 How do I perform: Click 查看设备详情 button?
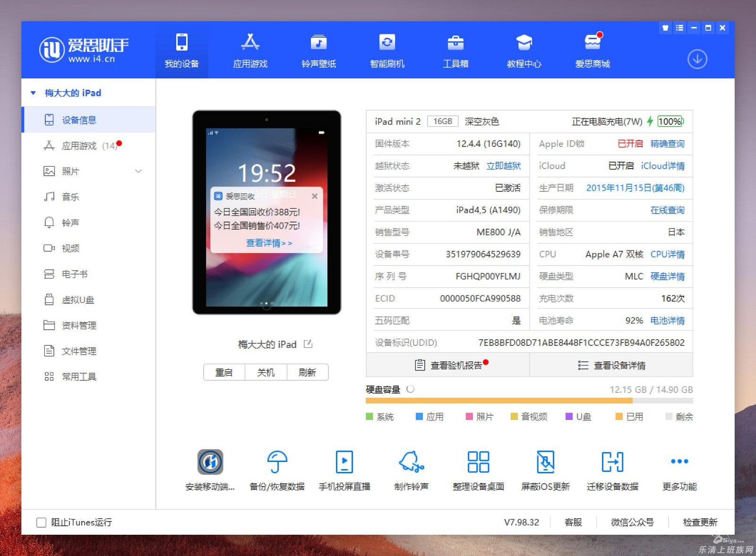(x=611, y=365)
